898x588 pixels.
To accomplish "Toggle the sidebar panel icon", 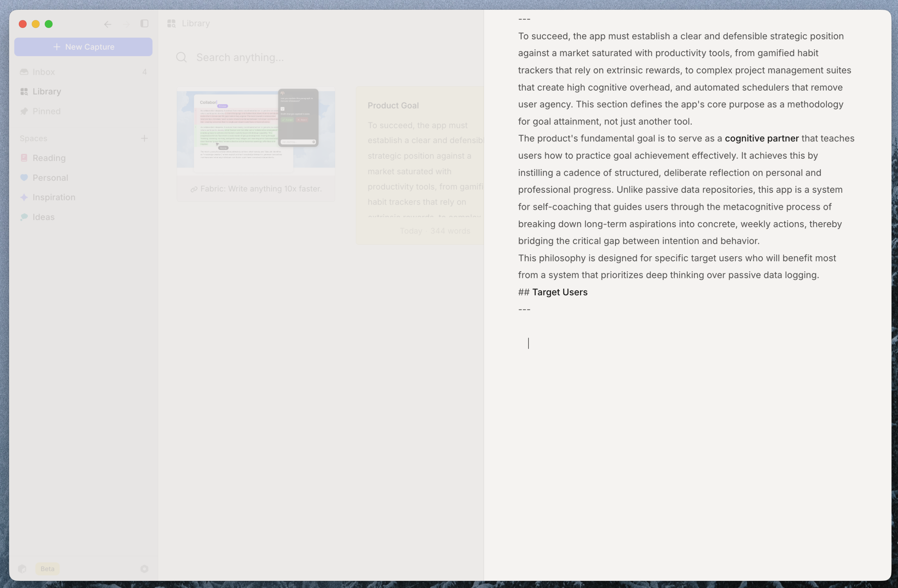I will click(x=144, y=23).
